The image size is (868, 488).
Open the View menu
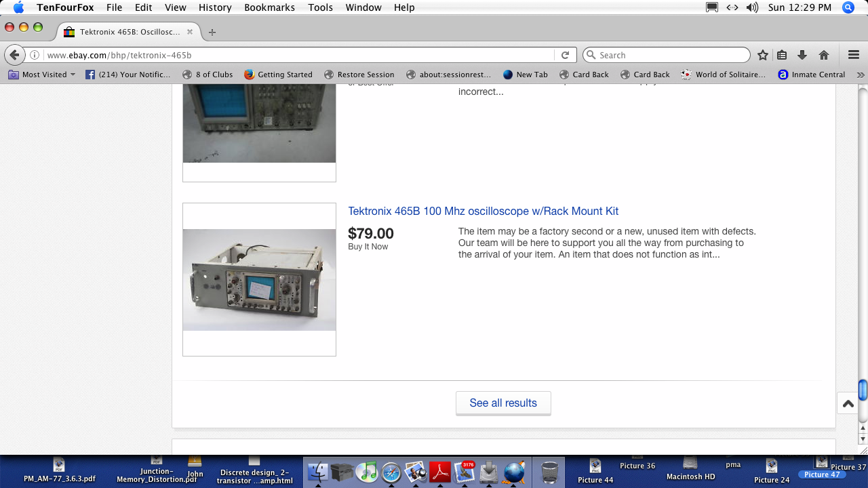click(x=175, y=7)
